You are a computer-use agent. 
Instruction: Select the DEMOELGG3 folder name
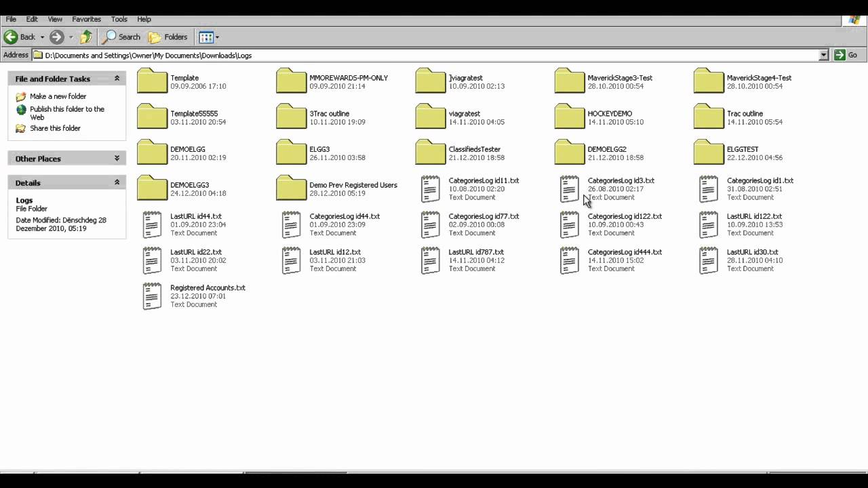click(189, 185)
